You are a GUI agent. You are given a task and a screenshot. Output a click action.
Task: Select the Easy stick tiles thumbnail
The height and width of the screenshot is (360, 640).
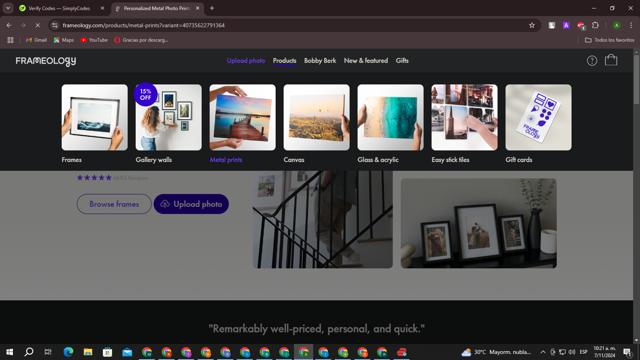(464, 117)
